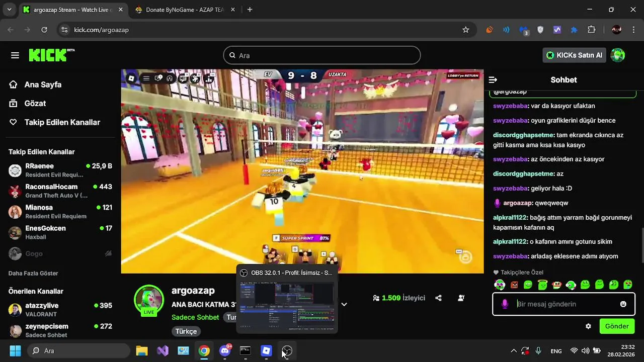
Task: Insert the first headphone emote with purple eyes
Action: coord(500,285)
